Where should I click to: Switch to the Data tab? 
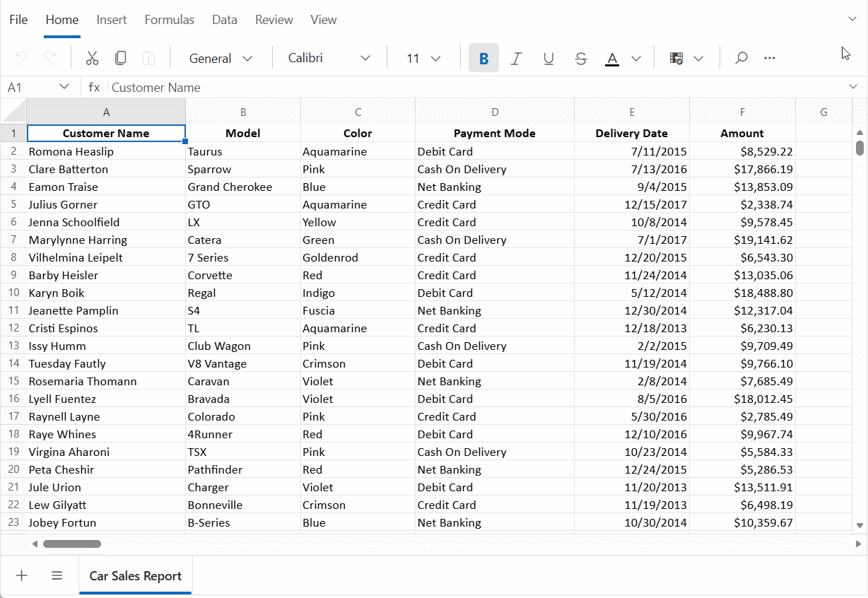(225, 20)
